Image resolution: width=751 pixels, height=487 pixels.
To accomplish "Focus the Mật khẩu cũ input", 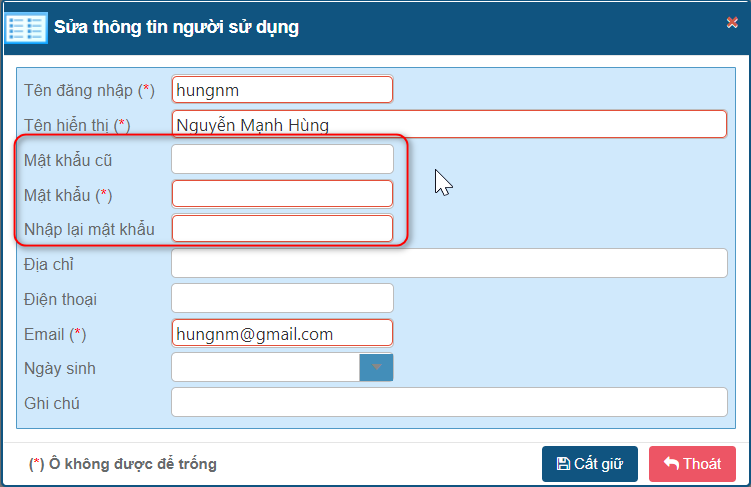I will pyautogui.click(x=282, y=159).
